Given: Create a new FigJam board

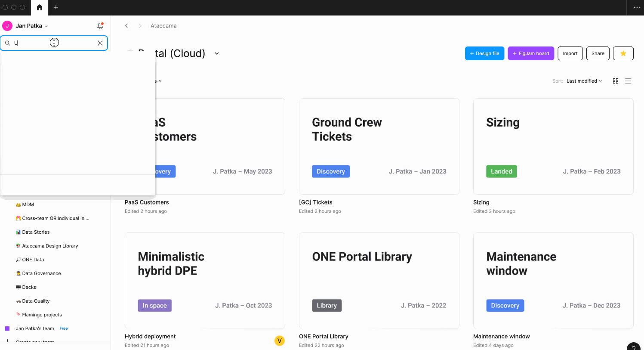Looking at the screenshot, I should click(x=531, y=53).
